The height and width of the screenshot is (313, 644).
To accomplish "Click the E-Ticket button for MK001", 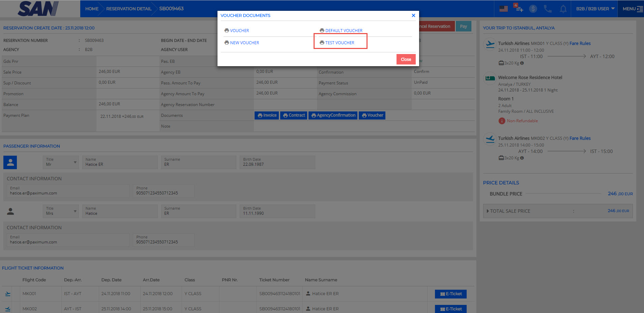I will [x=450, y=294].
